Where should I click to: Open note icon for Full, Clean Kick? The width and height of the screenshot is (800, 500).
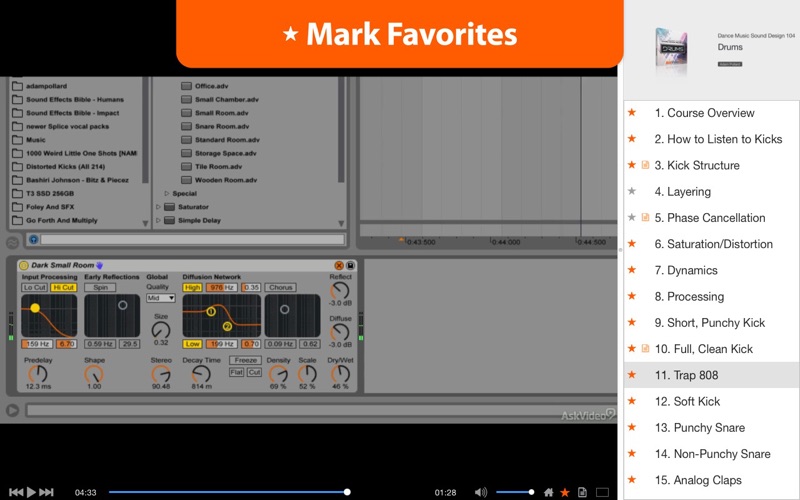click(x=645, y=348)
